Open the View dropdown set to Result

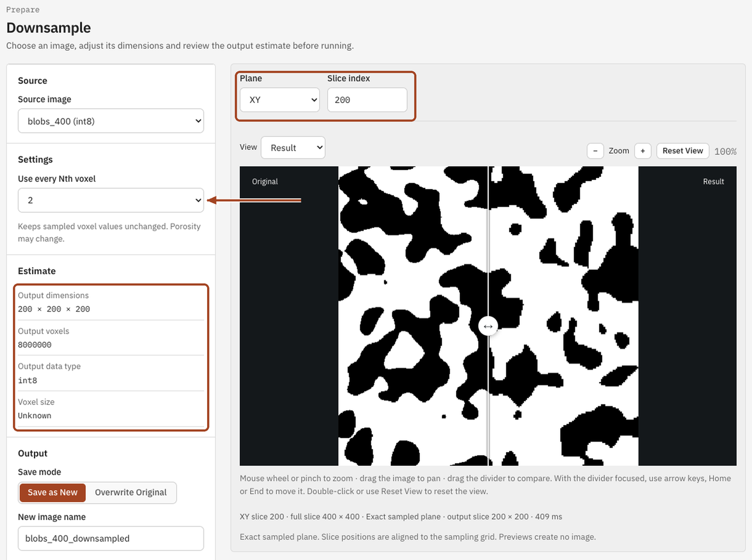pos(293,148)
